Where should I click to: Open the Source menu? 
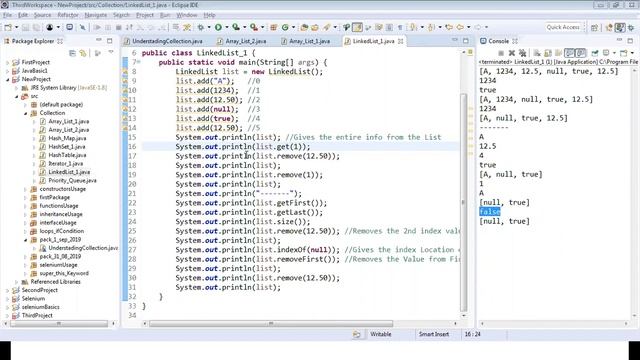pos(42,15)
